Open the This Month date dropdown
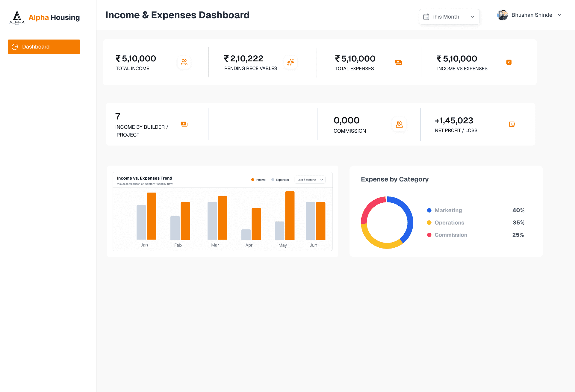Viewport: 575px width, 392px height. pyautogui.click(x=449, y=17)
